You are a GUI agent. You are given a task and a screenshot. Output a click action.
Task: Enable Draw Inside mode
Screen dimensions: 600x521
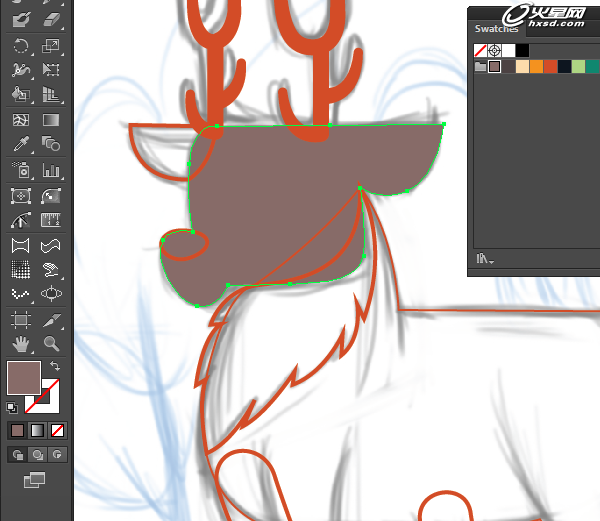pyautogui.click(x=57, y=455)
